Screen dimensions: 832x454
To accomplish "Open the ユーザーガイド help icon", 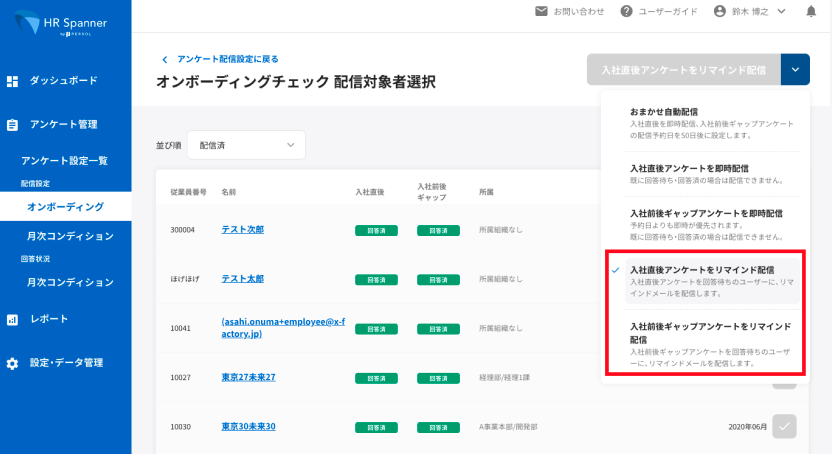I will [x=626, y=12].
